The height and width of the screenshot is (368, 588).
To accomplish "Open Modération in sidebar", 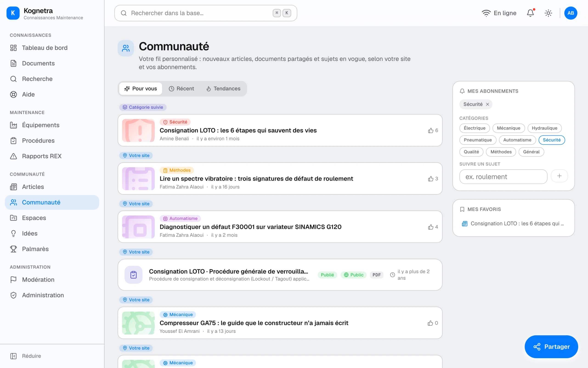I will point(52,280).
